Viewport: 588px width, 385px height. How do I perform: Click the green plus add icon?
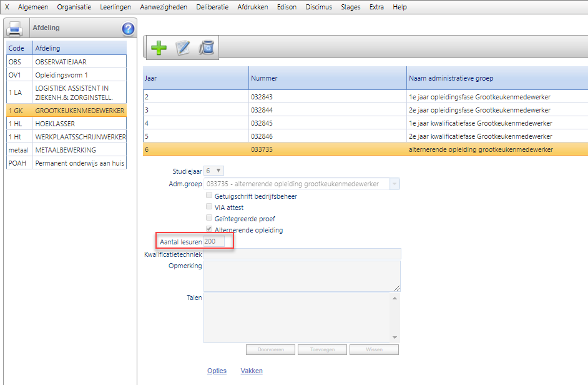pos(159,48)
